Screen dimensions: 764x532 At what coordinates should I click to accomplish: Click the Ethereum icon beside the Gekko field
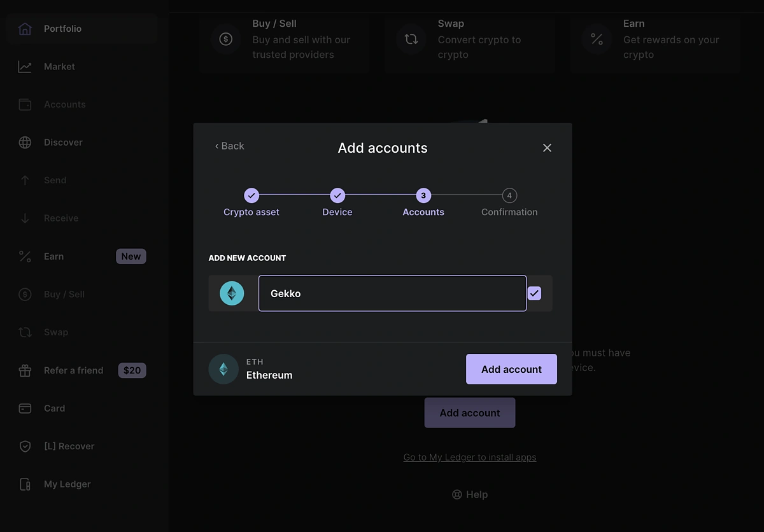click(232, 293)
